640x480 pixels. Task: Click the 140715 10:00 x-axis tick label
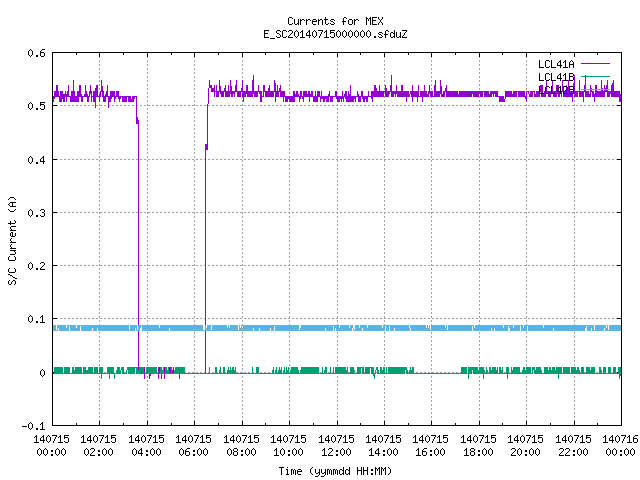[x=288, y=446]
